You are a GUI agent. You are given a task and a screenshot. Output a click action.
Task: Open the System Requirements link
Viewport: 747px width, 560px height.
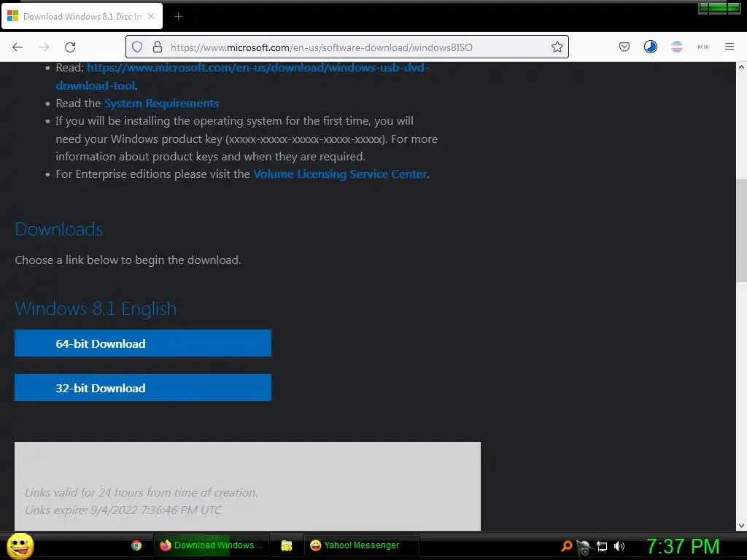point(161,104)
